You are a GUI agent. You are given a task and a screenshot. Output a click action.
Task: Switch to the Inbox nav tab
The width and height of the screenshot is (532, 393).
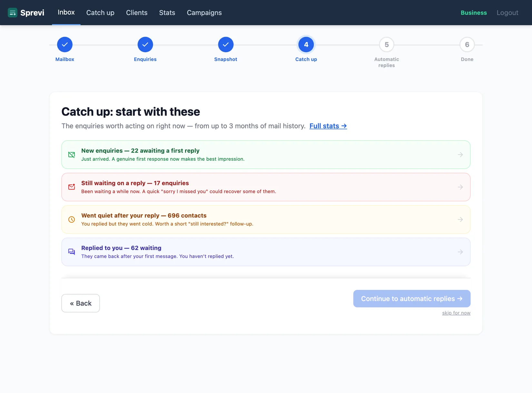coord(66,13)
